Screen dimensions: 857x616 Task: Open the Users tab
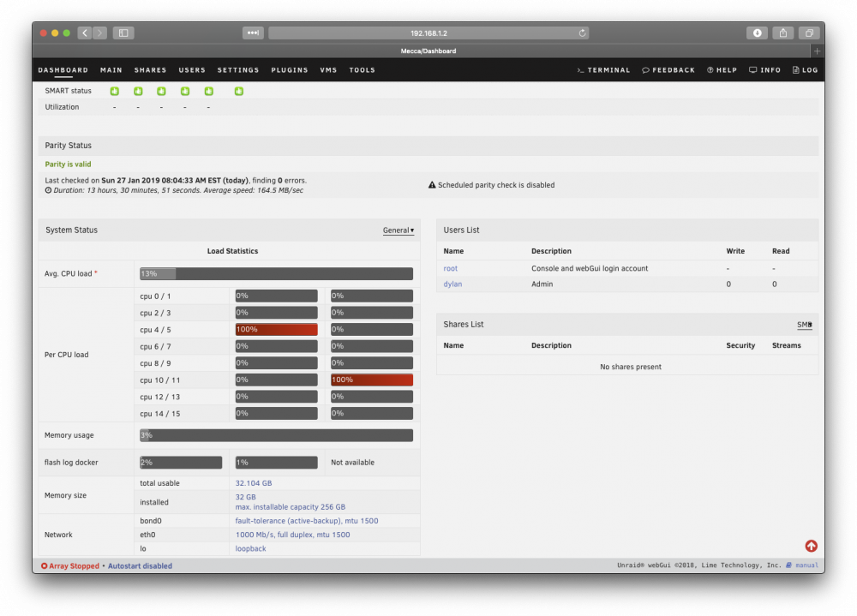click(x=192, y=70)
